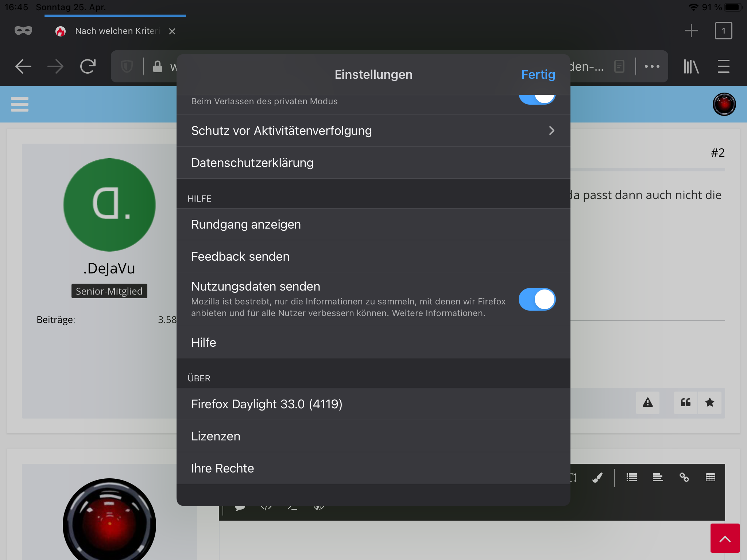Open the forum hamburger menu
Image resolution: width=747 pixels, height=560 pixels.
coord(20,104)
